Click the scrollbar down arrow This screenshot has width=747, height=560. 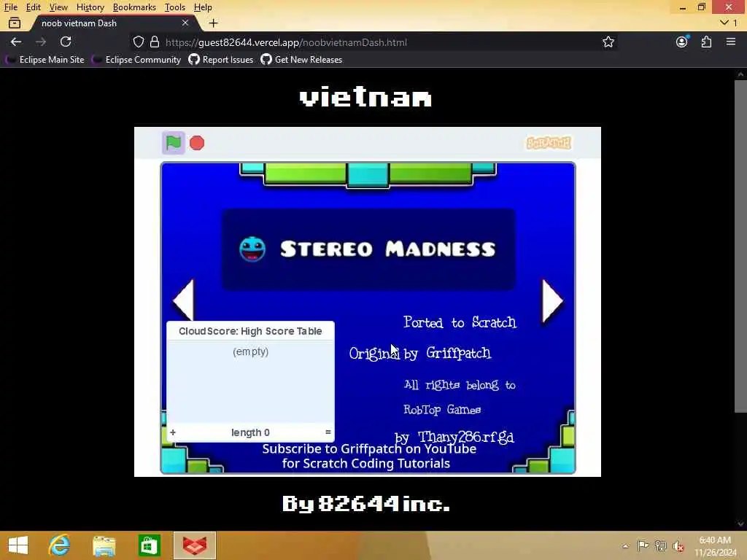pos(740,524)
